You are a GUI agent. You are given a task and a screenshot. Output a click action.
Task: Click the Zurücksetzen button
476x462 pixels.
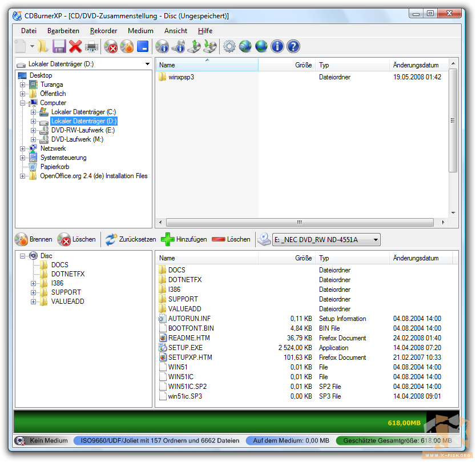130,240
